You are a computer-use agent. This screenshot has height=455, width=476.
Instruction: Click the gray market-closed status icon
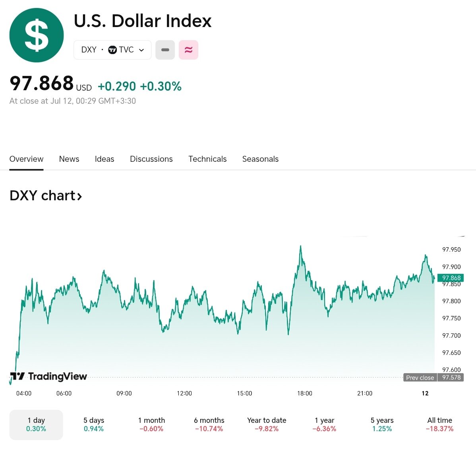click(x=165, y=50)
